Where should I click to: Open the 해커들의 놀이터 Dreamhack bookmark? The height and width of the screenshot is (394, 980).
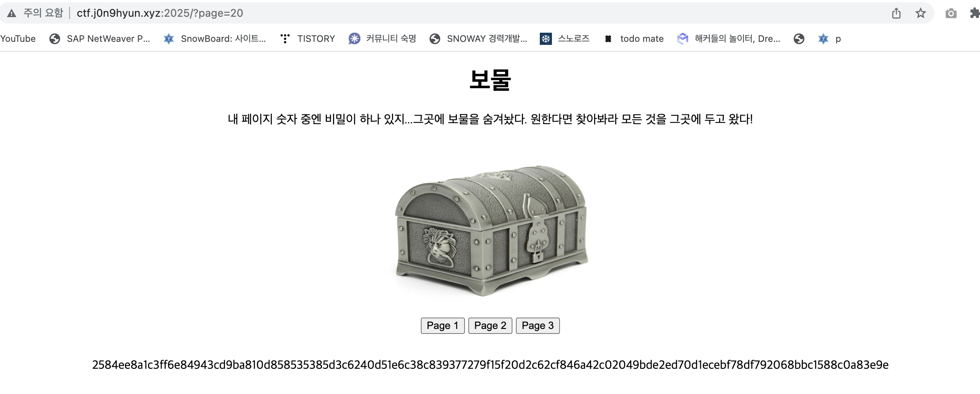pos(728,38)
